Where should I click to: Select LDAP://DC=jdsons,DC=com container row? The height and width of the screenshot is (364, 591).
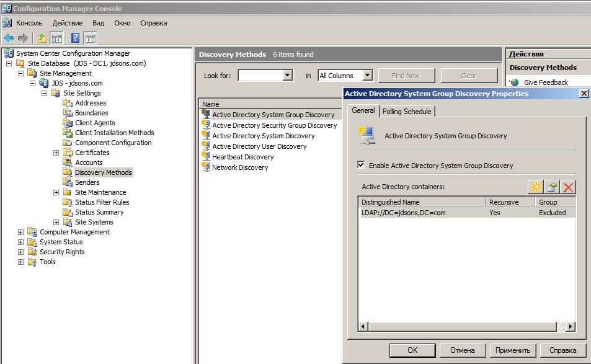466,213
